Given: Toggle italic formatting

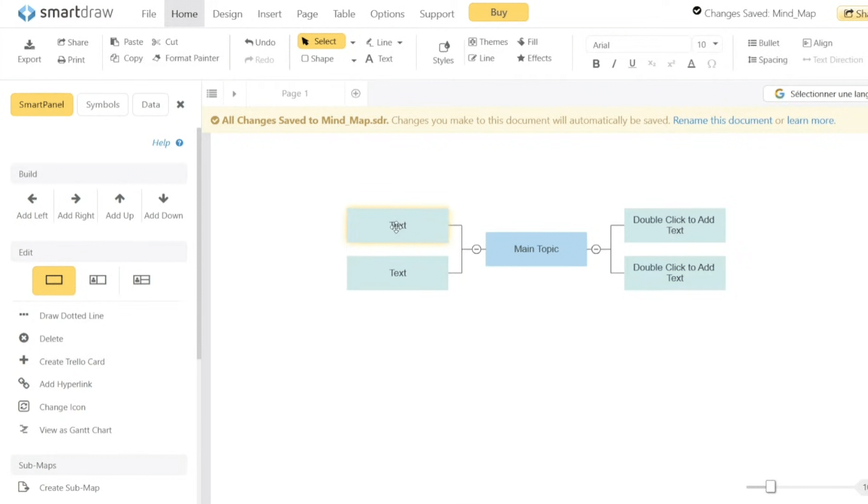Looking at the screenshot, I should click(x=613, y=63).
